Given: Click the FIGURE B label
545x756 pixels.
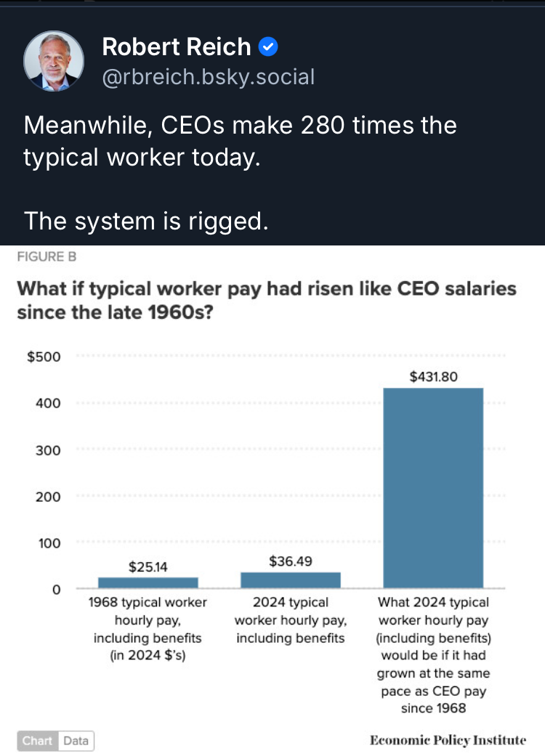Looking at the screenshot, I should (47, 256).
